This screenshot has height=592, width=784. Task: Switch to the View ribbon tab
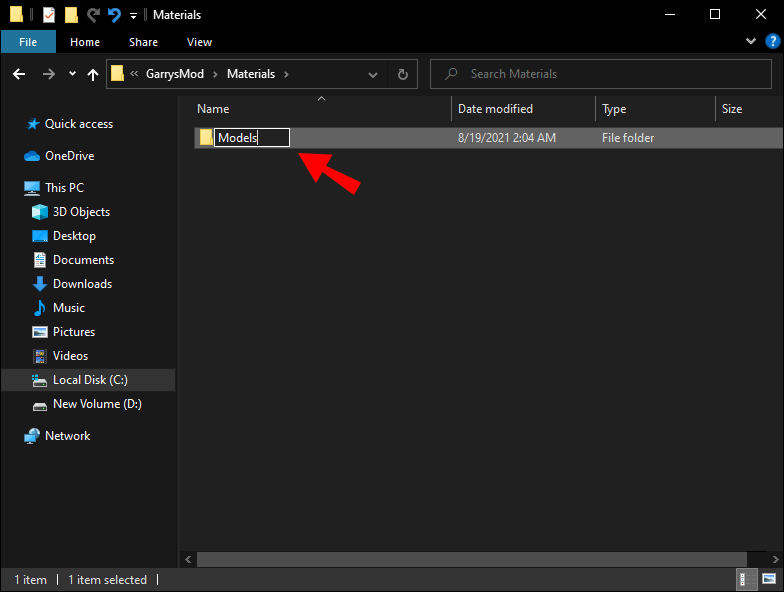pyautogui.click(x=199, y=42)
